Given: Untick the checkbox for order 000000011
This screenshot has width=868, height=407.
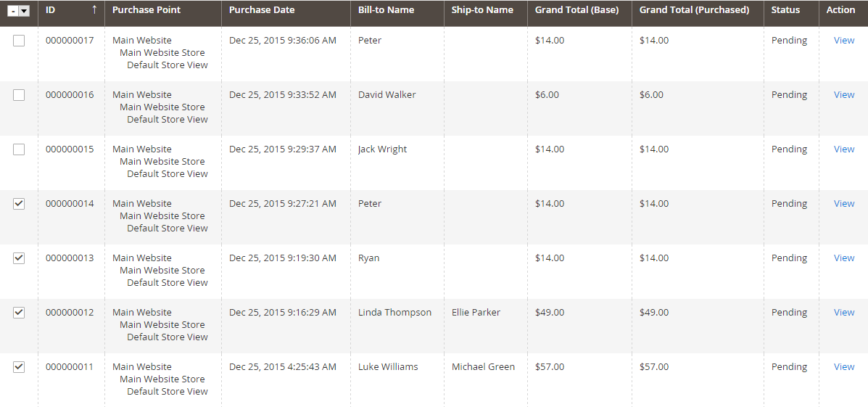Looking at the screenshot, I should coord(19,366).
